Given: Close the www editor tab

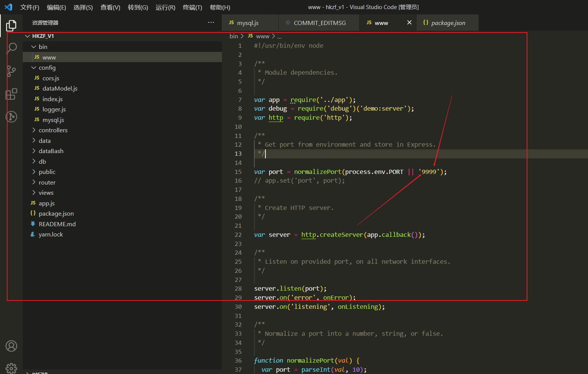Looking at the screenshot, I should pos(409,23).
